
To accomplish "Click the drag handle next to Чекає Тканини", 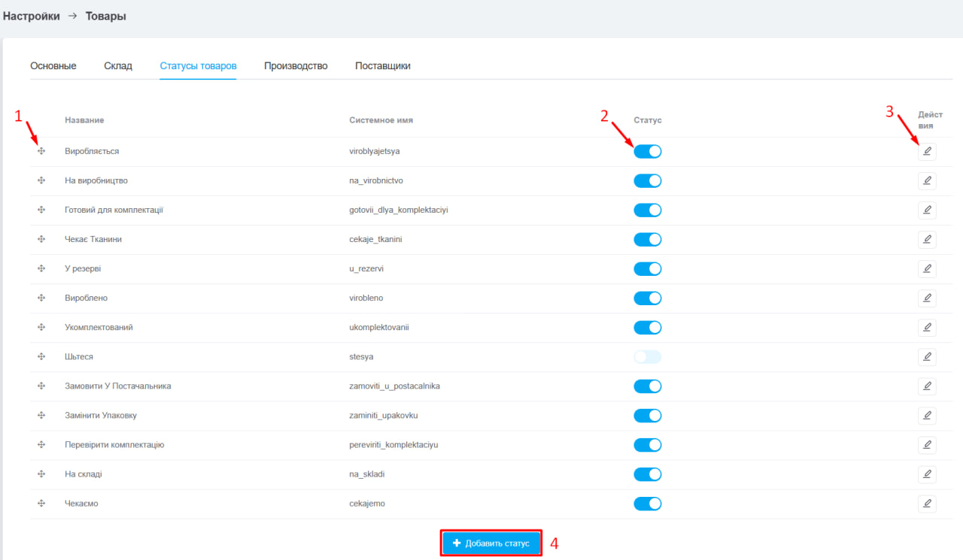I will pos(41,239).
